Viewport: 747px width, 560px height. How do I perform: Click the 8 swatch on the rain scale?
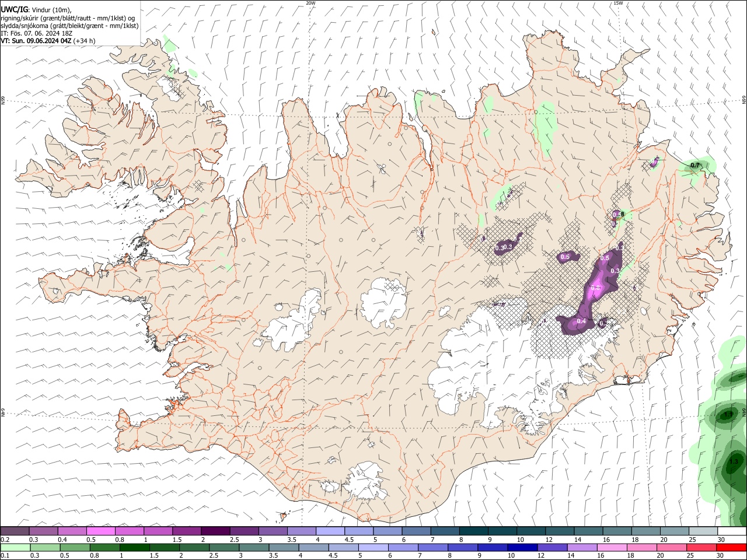463,547
